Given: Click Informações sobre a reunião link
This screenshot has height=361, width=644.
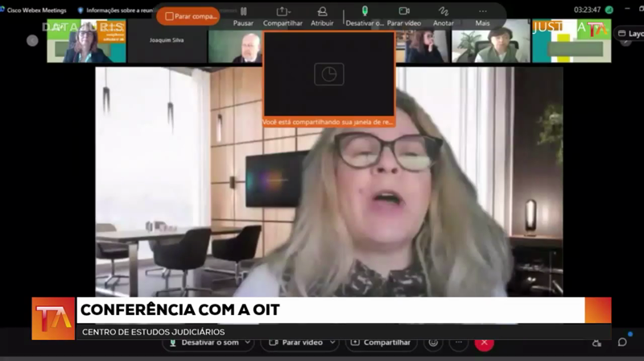Looking at the screenshot, I should tap(115, 10).
